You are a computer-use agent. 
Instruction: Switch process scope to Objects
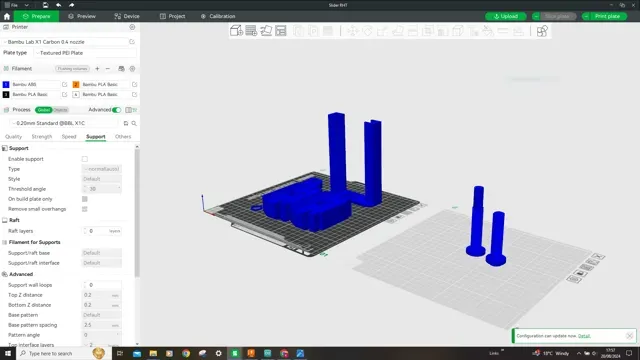[60, 110]
